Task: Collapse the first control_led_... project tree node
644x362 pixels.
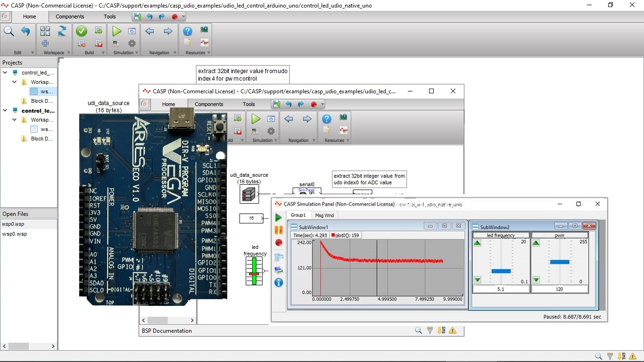Action: click(x=5, y=73)
